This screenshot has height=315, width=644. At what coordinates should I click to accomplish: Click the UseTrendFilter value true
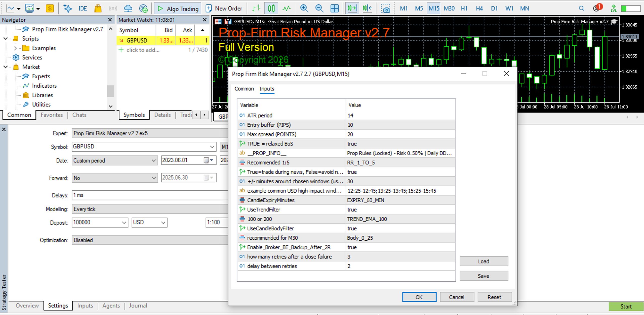tap(400, 209)
